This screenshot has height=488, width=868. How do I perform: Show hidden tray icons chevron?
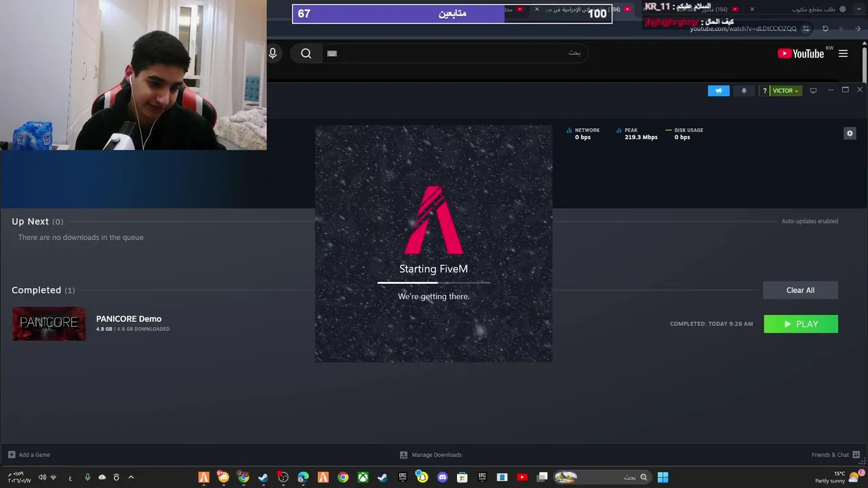(x=131, y=477)
